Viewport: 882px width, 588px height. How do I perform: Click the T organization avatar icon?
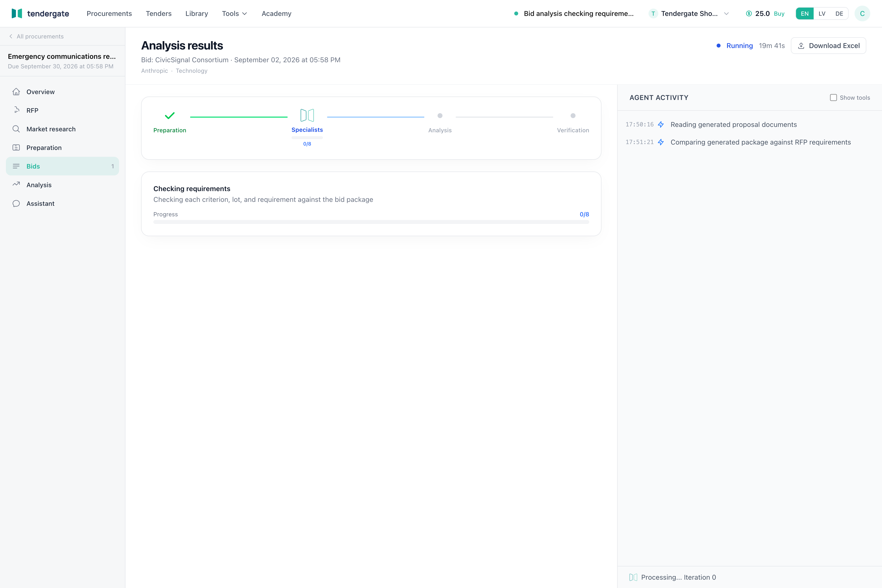point(653,13)
